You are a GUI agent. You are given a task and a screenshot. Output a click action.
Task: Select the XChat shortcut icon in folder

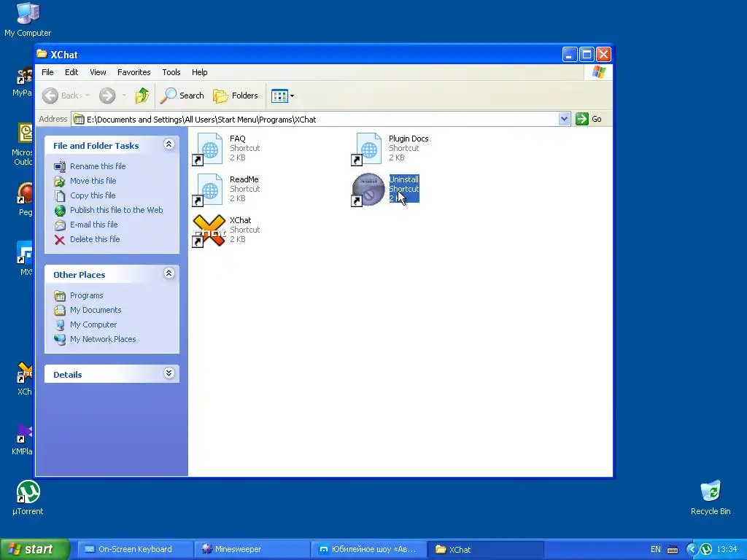(x=209, y=231)
